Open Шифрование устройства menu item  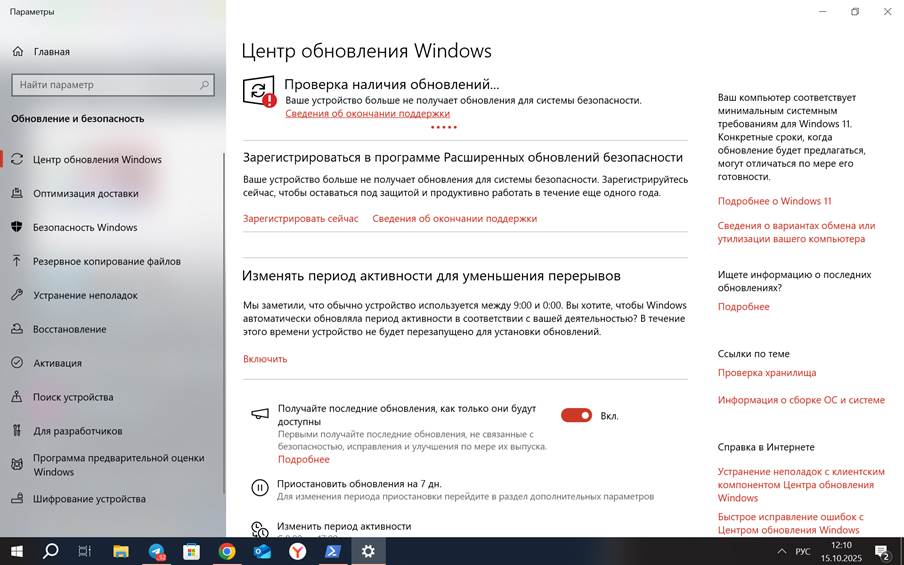point(89,499)
